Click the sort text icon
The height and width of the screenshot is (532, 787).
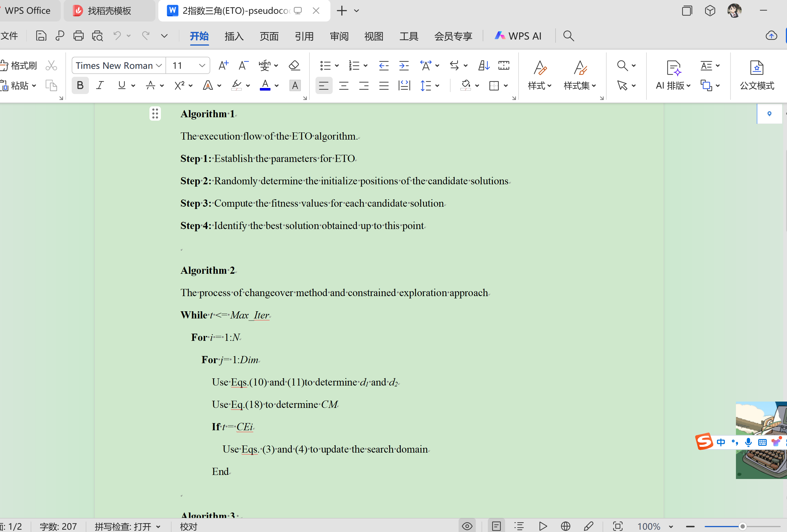484,65
